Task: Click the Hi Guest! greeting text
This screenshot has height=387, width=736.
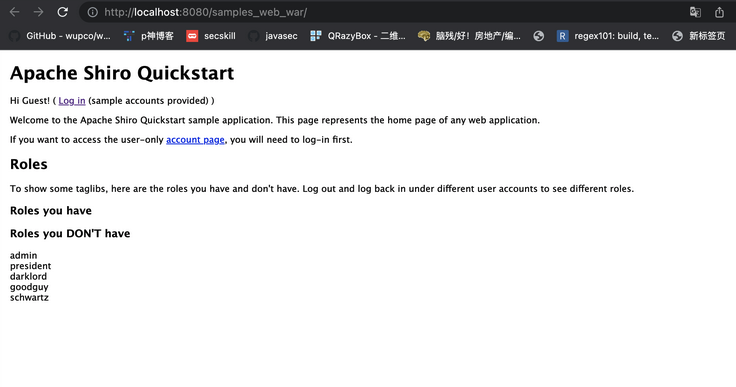Action: 30,101
